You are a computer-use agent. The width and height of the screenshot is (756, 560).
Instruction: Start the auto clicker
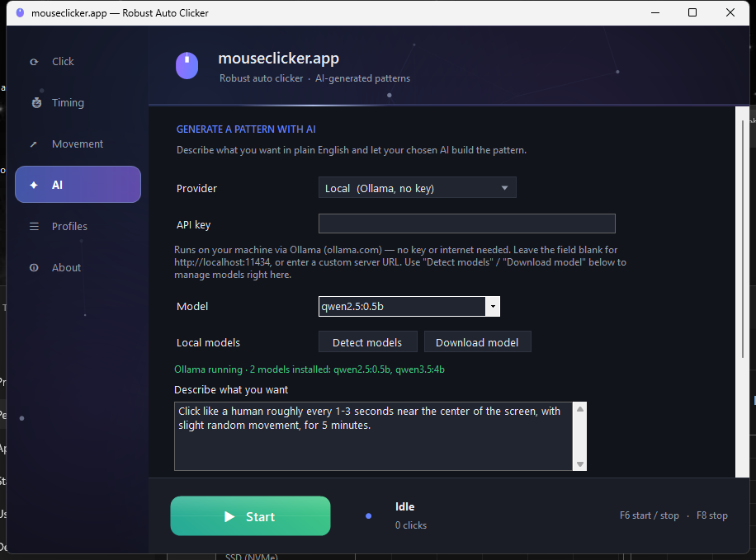250,516
